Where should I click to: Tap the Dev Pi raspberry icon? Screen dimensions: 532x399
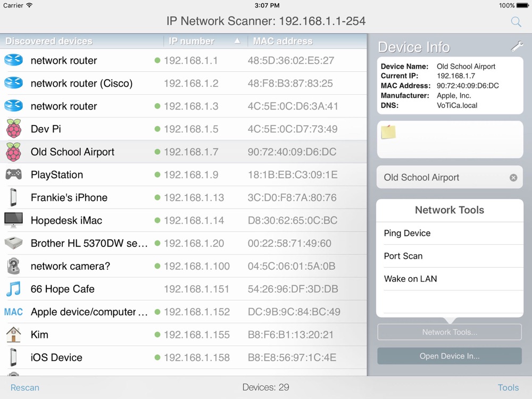click(x=13, y=129)
